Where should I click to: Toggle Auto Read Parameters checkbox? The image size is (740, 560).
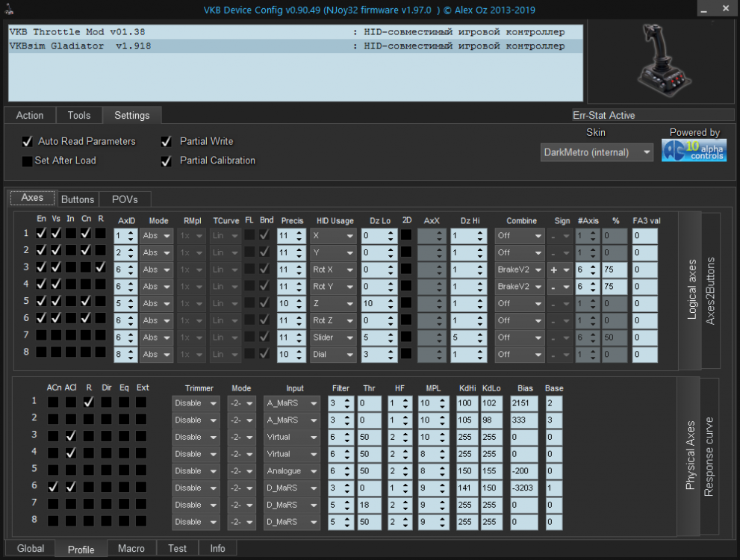click(28, 141)
